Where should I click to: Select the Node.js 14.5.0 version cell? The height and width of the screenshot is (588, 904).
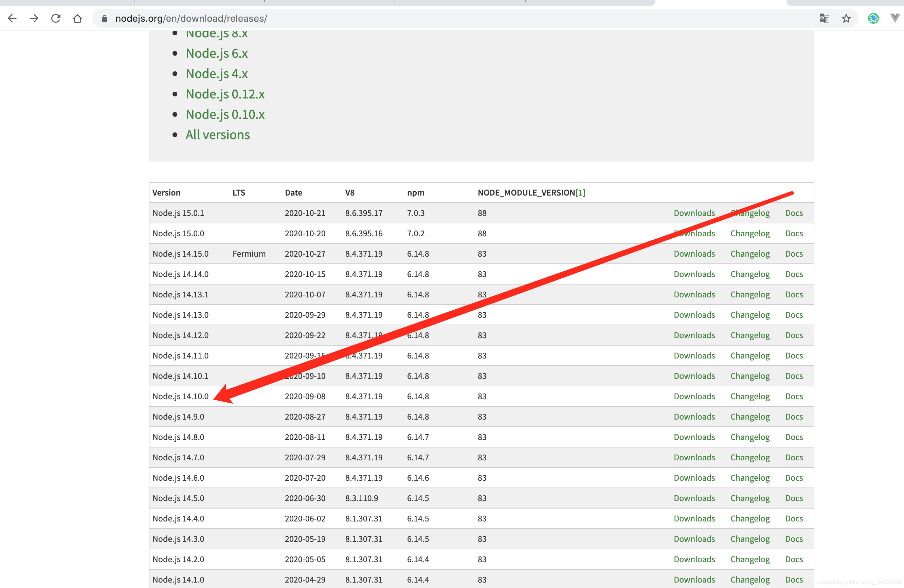178,498
